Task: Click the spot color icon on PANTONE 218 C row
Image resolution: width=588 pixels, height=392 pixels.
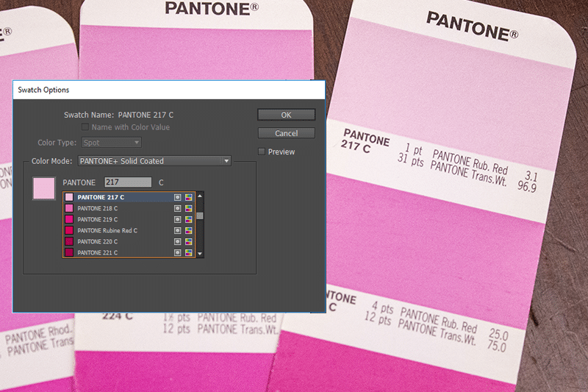Action: (177, 208)
